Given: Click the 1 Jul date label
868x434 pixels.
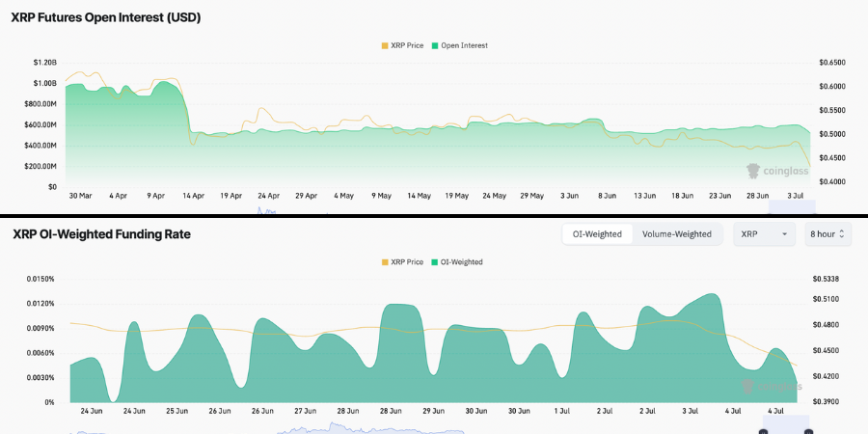Looking at the screenshot, I should [562, 411].
